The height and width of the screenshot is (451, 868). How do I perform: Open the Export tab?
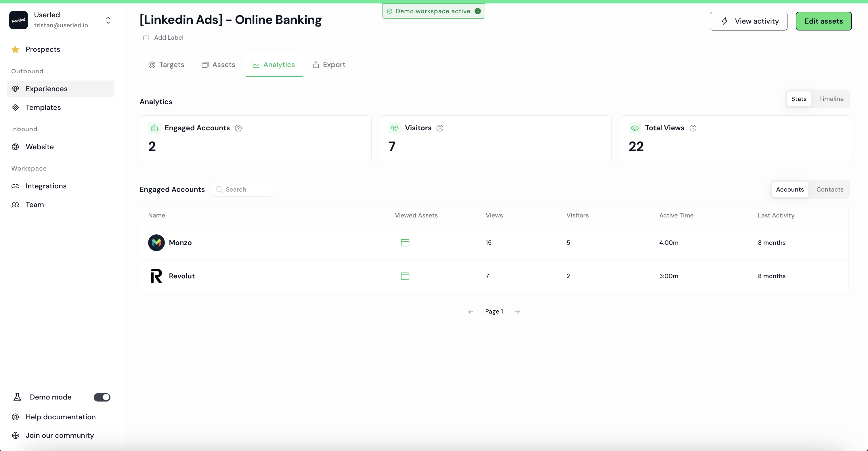pyautogui.click(x=329, y=65)
